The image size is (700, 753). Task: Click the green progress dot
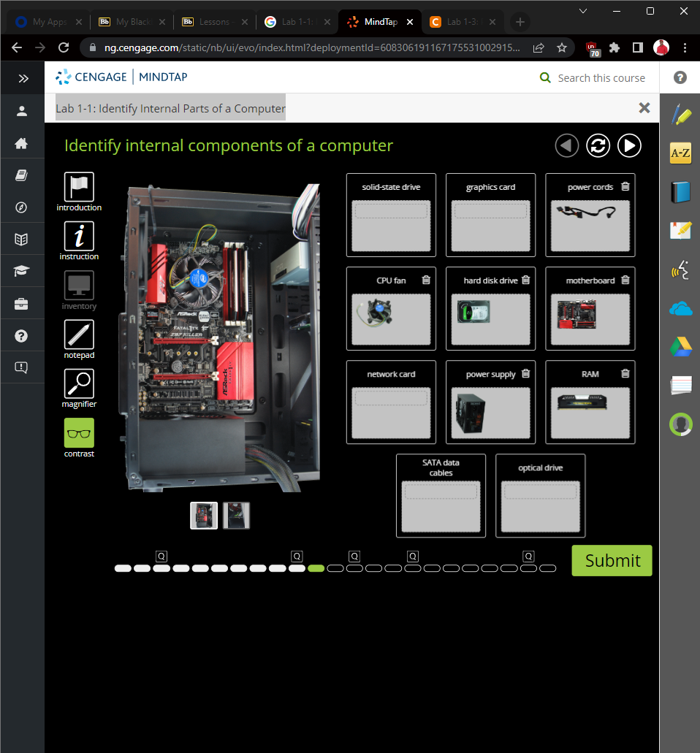[x=316, y=567]
